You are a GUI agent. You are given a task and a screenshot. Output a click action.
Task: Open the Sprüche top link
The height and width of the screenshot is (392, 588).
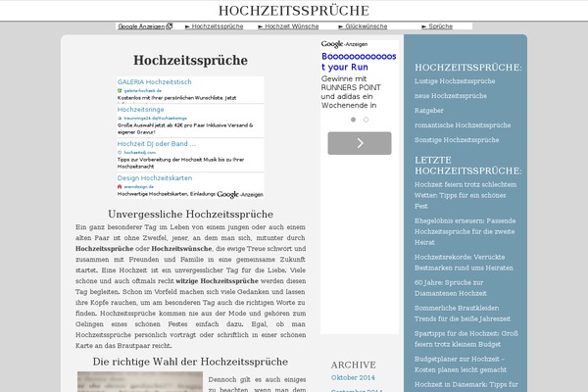coord(440,26)
